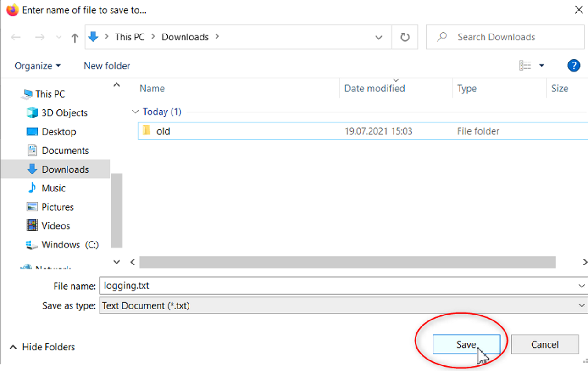
Task: Open Windows (C:) drive in navigation pane
Action: tap(70, 245)
